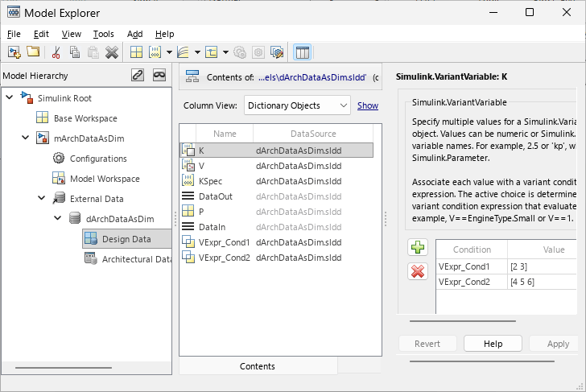Click the [2 3] value cell

coord(542,266)
